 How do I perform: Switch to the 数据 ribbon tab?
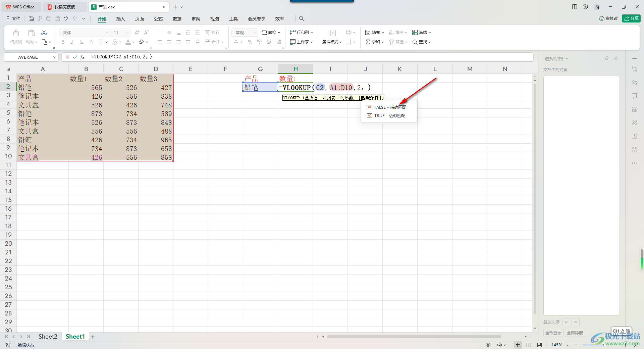click(177, 19)
